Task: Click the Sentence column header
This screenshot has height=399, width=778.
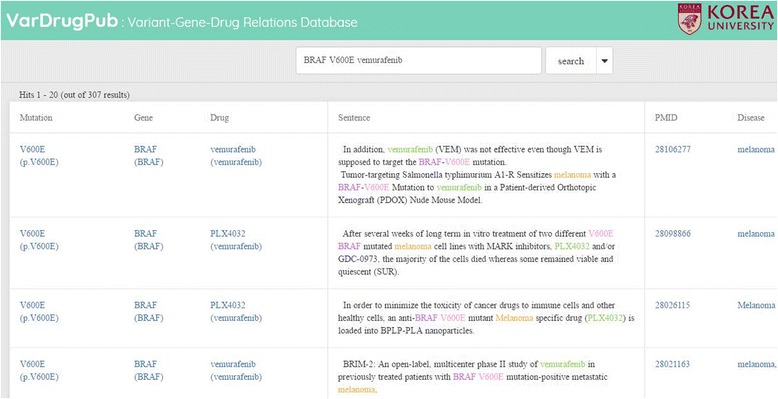Action: [354, 118]
